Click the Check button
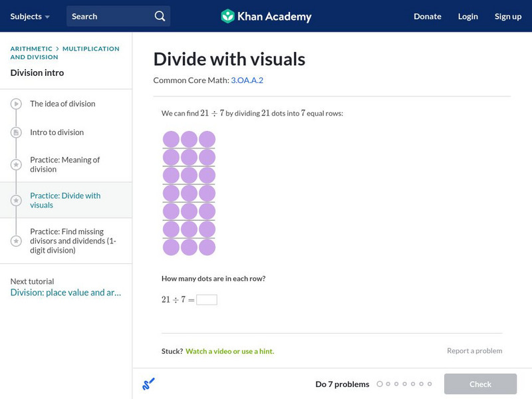Image resolution: width=532 pixels, height=399 pixels. point(480,384)
